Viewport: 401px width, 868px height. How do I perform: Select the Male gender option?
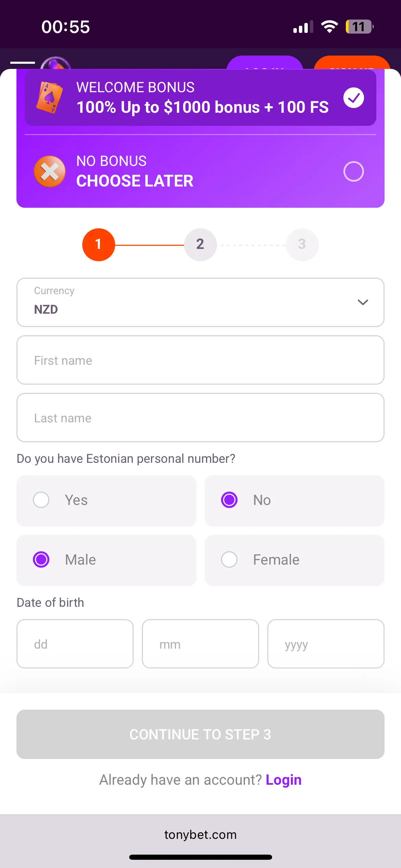pos(41,559)
